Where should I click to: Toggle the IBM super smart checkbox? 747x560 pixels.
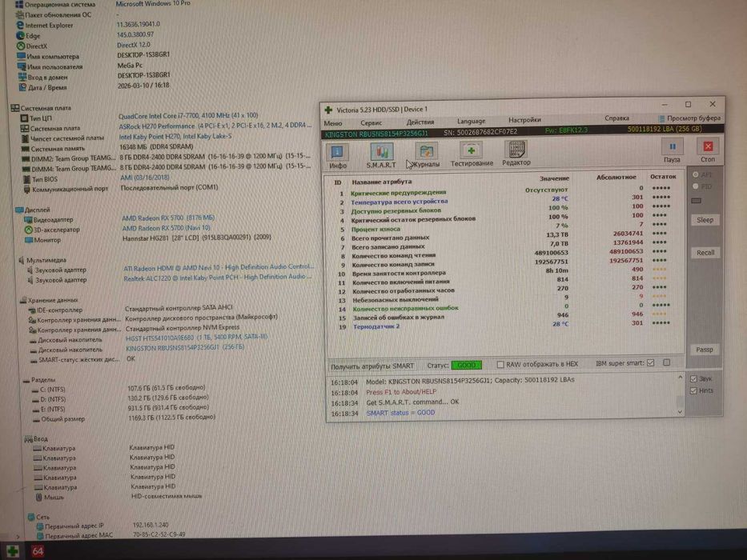(x=651, y=363)
